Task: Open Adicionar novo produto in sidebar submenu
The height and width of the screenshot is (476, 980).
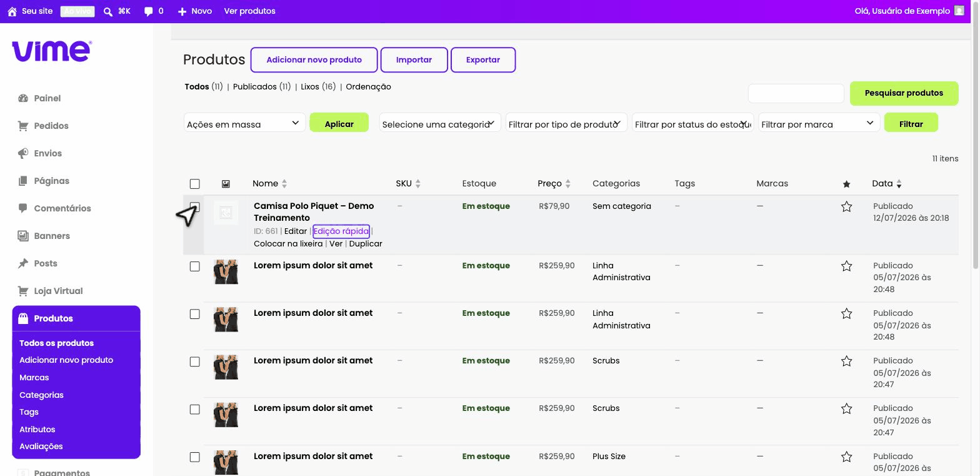Action: (x=66, y=360)
